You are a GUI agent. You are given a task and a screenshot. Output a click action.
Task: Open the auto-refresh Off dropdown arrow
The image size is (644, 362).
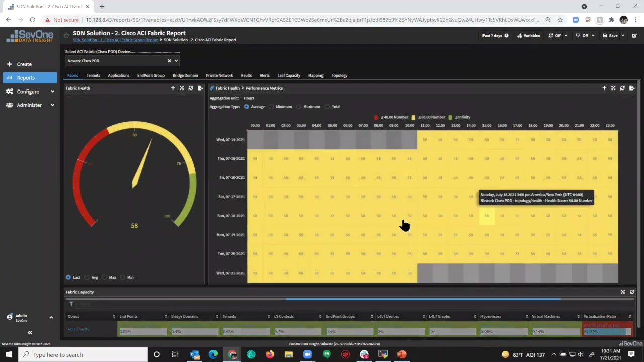(566, 36)
